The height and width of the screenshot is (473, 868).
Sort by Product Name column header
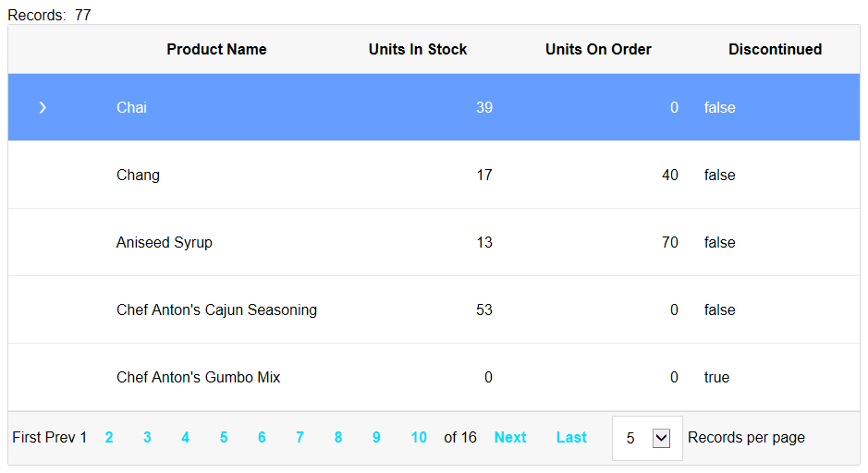click(216, 49)
